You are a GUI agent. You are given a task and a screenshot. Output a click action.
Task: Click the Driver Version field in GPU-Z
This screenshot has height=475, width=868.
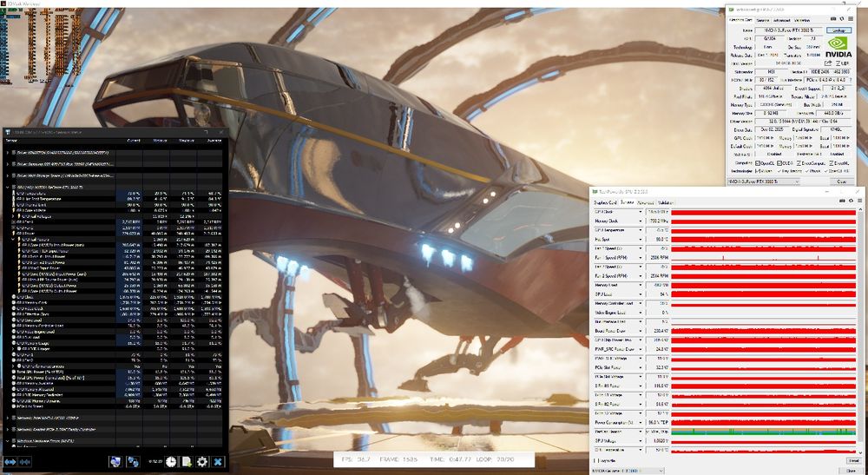[x=805, y=122]
